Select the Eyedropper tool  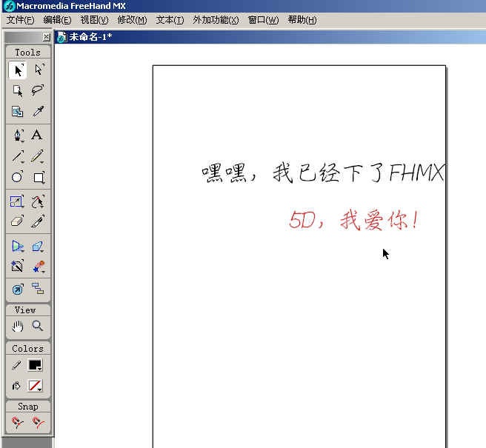(x=39, y=112)
